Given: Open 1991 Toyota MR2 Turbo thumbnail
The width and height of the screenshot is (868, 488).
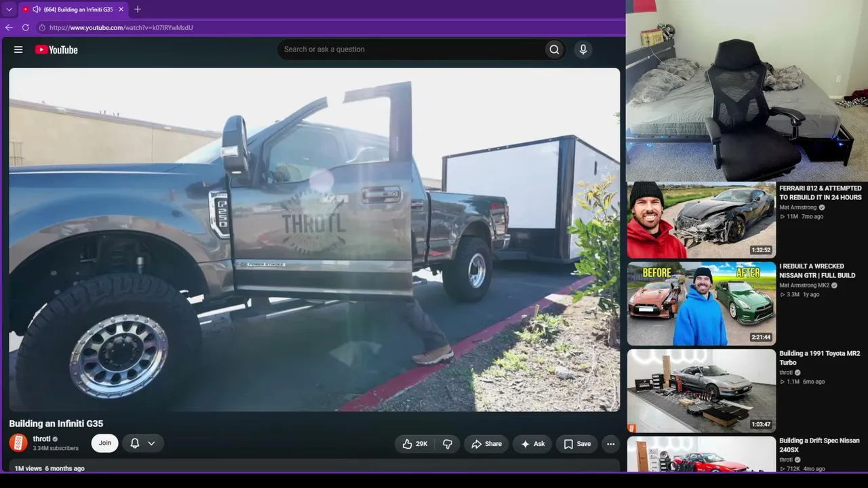Looking at the screenshot, I should click(x=701, y=390).
